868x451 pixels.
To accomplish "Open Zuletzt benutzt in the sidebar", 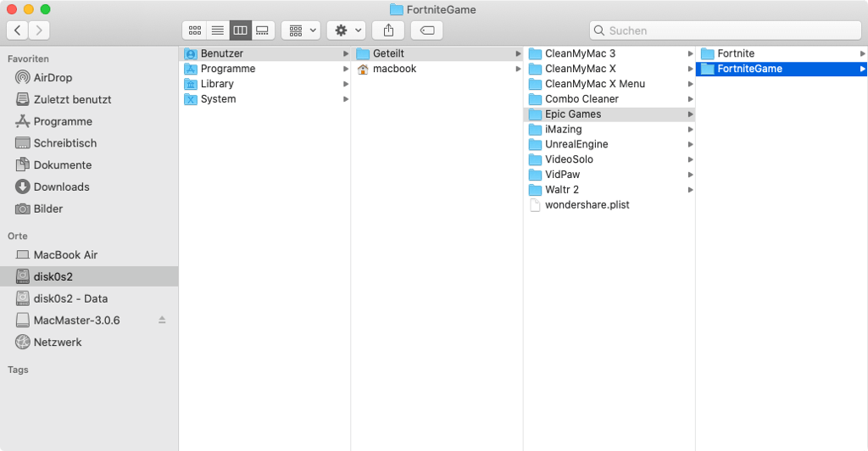I will point(89,99).
